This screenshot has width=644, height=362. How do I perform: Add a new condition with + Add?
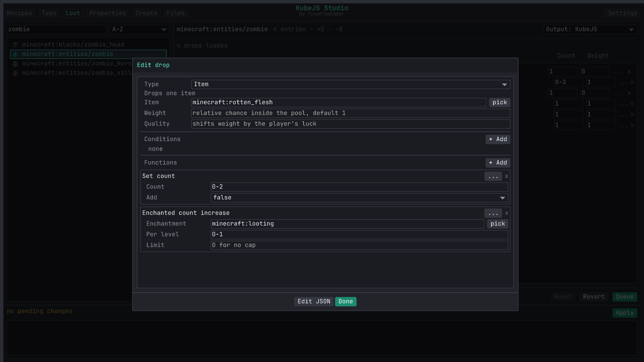(x=498, y=139)
